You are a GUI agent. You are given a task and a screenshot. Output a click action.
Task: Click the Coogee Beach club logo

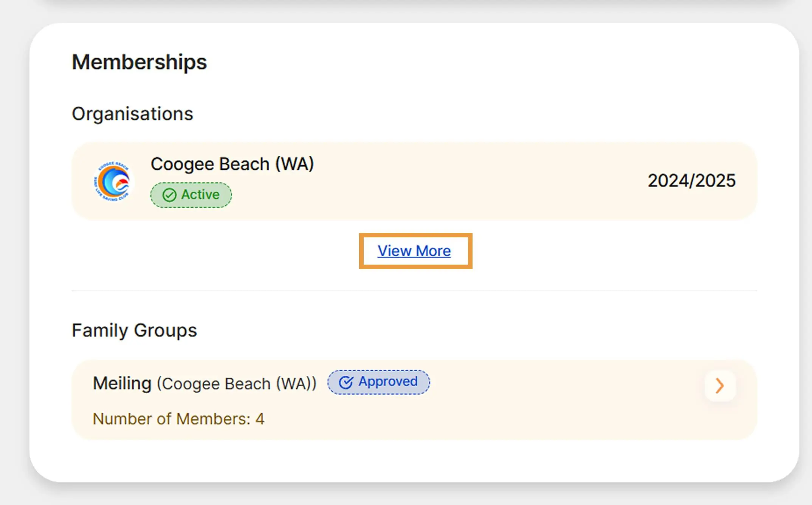click(112, 182)
